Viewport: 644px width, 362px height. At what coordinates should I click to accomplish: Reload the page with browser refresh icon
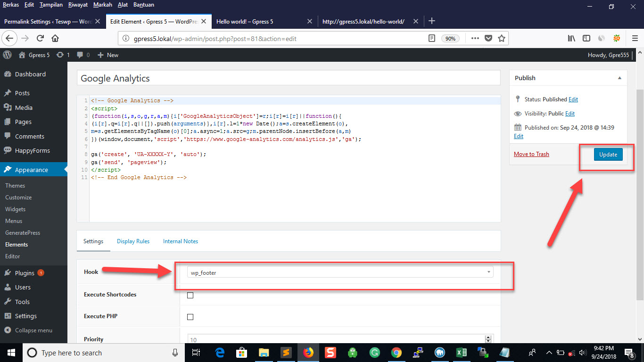(x=41, y=38)
